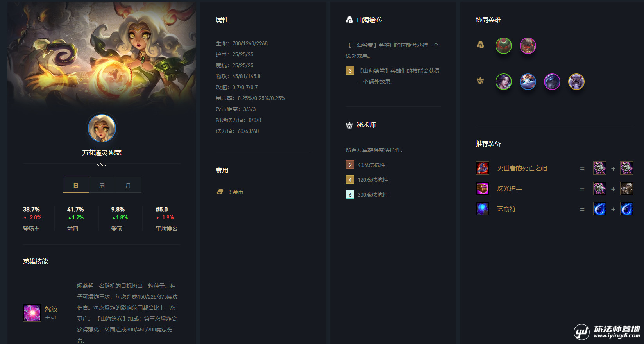Click the 山海绘卷 trait icon in header
644x344 pixels.
[x=349, y=20]
